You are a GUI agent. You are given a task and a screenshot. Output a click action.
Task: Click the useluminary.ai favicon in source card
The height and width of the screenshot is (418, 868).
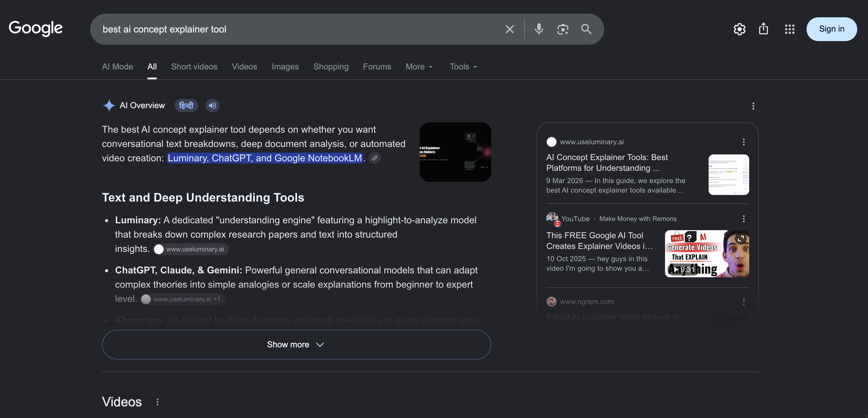click(551, 142)
